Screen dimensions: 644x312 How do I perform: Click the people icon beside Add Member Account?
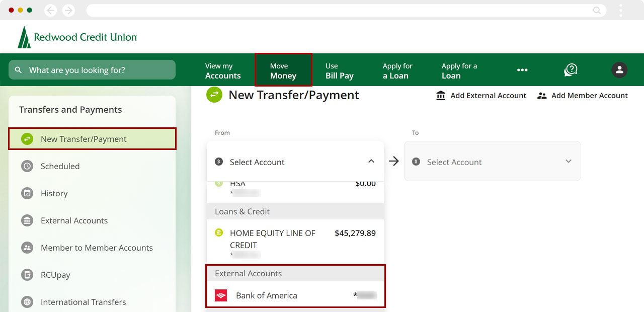point(542,96)
